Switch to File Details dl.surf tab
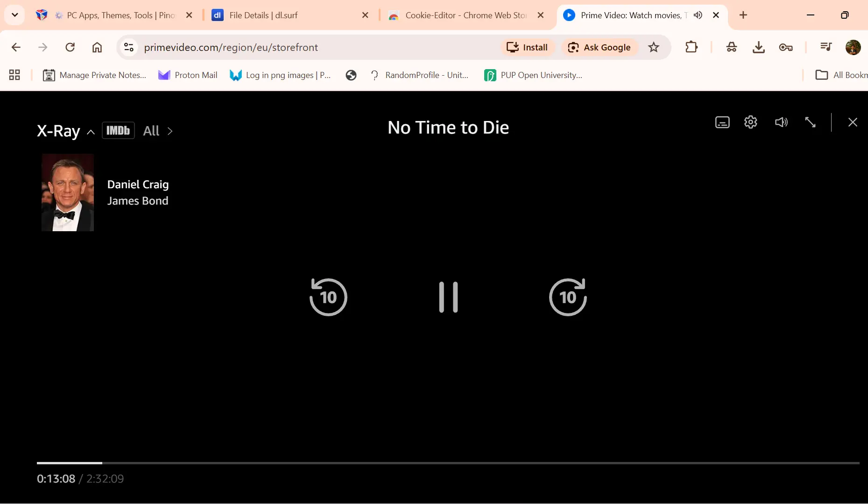Viewport: 868px width, 504px height. 290,15
